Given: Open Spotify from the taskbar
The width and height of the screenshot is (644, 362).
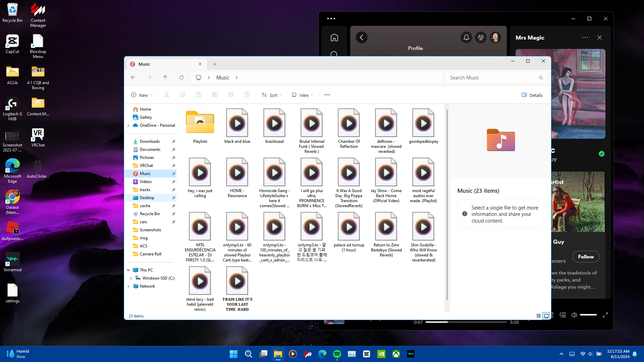Looking at the screenshot, I should click(337, 354).
